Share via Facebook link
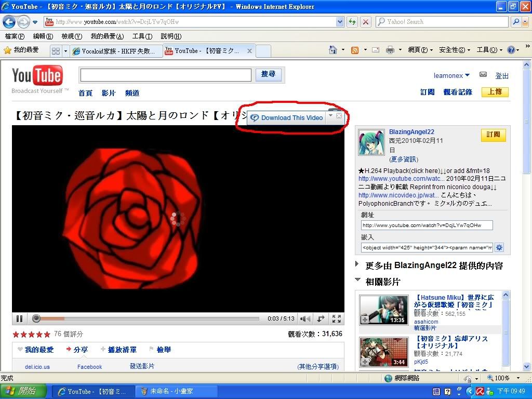The height and width of the screenshot is (399, 532). [89, 367]
